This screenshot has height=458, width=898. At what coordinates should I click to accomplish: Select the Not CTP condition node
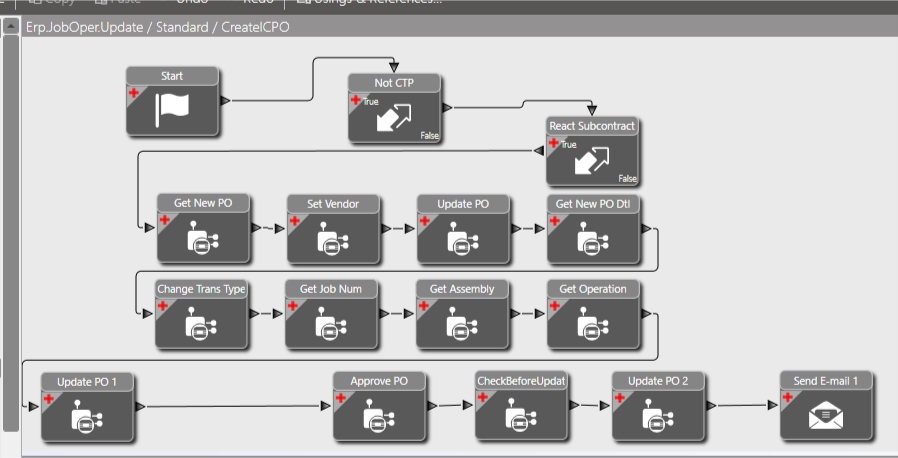click(394, 108)
